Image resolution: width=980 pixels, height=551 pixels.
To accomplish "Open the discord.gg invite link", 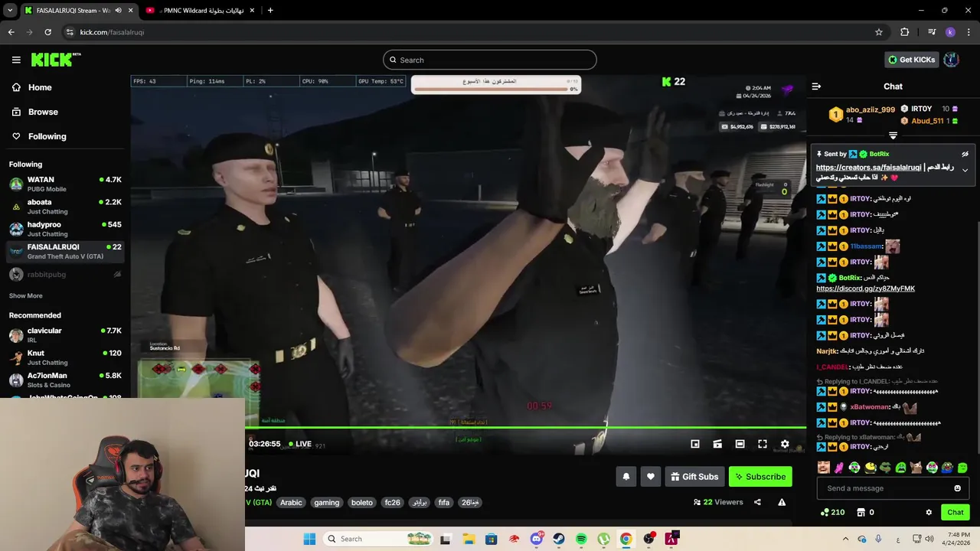I will (865, 289).
